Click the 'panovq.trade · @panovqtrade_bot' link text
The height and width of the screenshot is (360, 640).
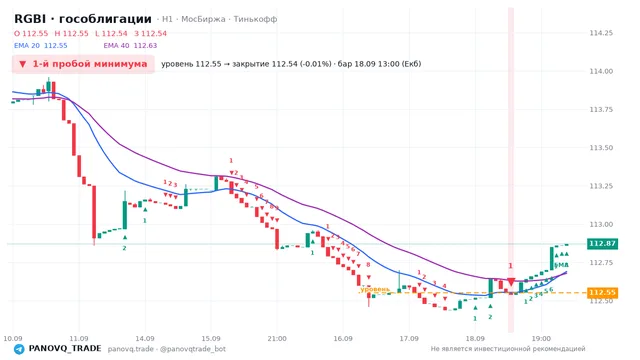[167, 349]
